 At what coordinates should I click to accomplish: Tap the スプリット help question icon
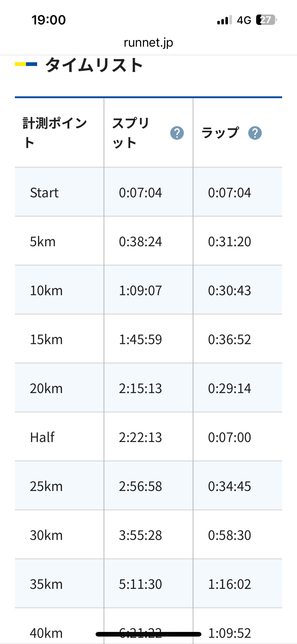pyautogui.click(x=177, y=133)
